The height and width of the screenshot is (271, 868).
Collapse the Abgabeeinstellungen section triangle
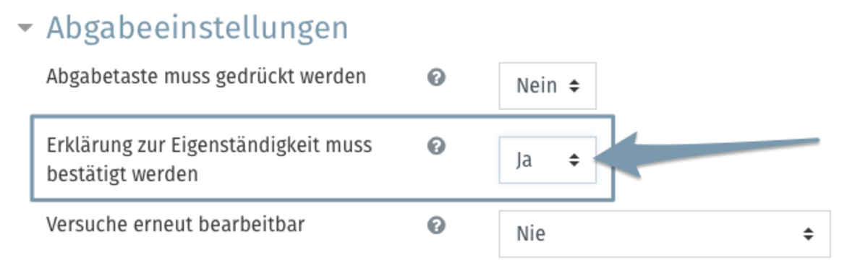(27, 29)
